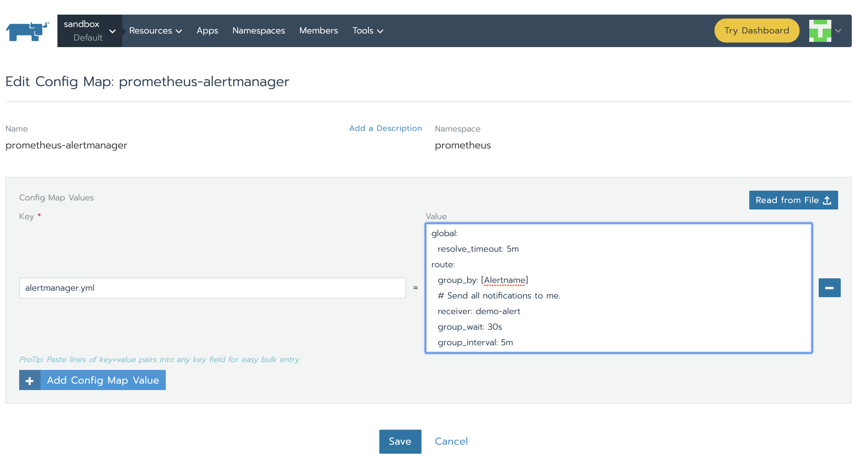Click the minus remove-row button

[x=829, y=288]
